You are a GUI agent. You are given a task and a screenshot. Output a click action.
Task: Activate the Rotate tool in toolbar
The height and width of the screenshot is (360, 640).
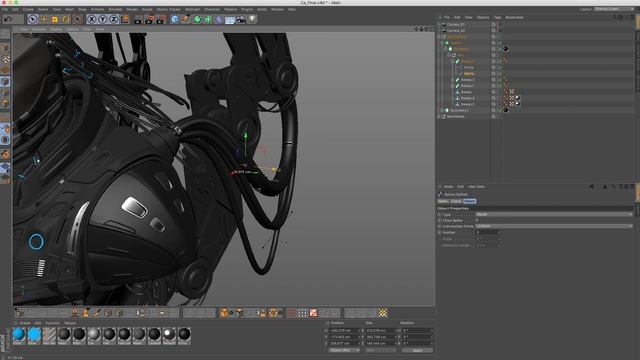click(x=66, y=19)
